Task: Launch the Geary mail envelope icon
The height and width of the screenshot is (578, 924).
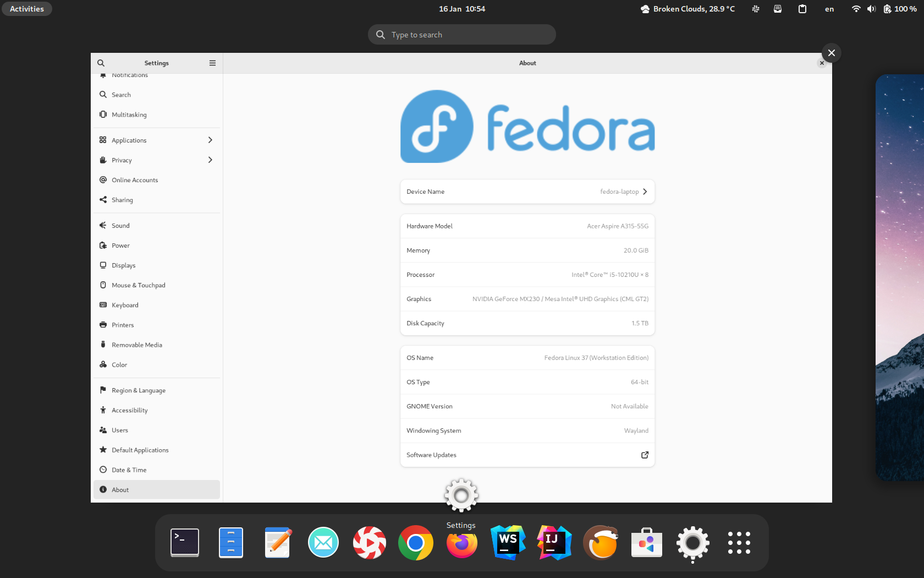Action: (323, 543)
